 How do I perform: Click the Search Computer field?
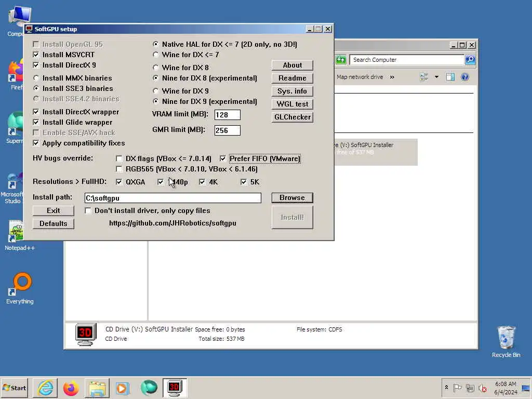tap(406, 60)
